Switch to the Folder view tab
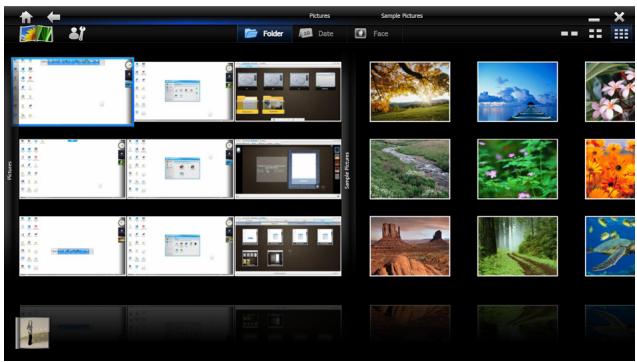Image resolution: width=637 pixels, height=362 pixels. point(264,33)
